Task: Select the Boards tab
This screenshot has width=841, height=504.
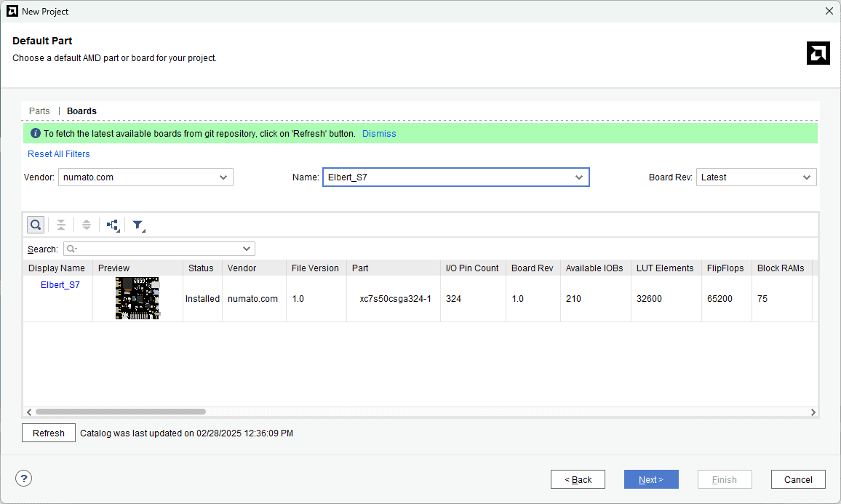Action: tap(81, 111)
